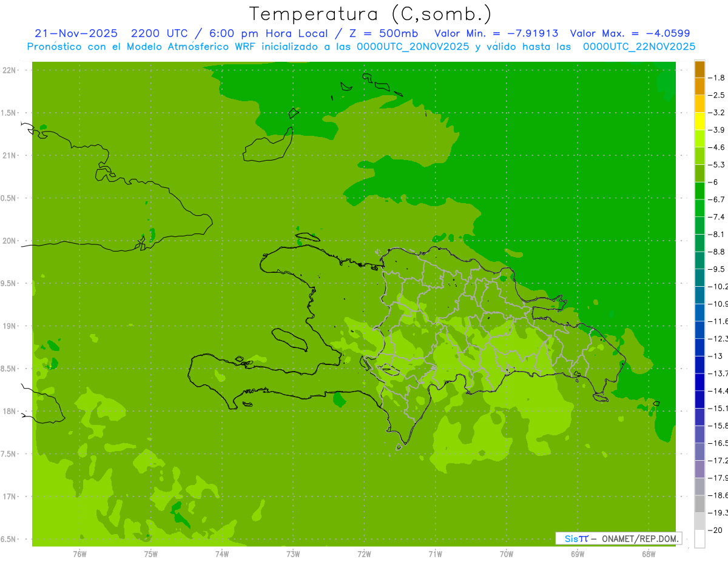This screenshot has width=728, height=562.
Task: Click the '18N' latitude axis label
Action: tap(10, 411)
